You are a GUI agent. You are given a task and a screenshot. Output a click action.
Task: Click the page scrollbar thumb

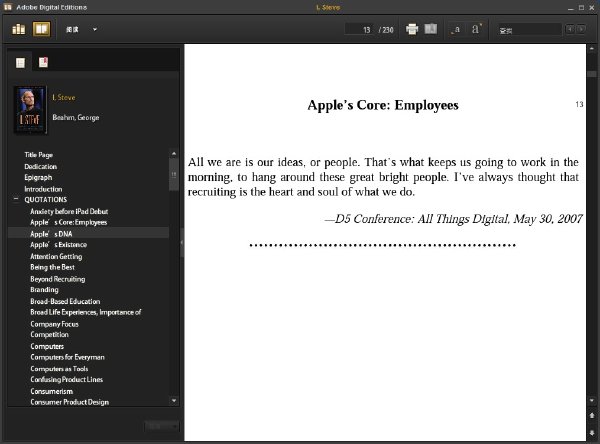pyautogui.click(x=592, y=73)
